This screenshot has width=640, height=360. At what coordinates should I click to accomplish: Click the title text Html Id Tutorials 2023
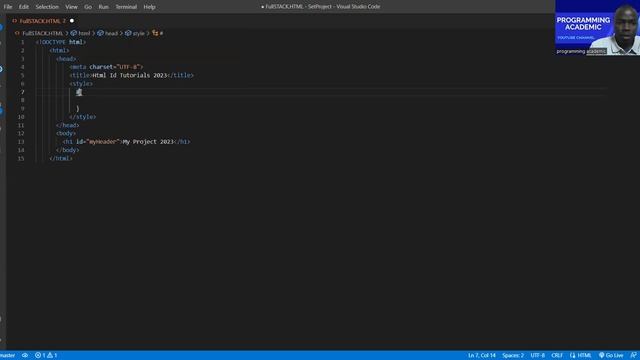[130, 75]
